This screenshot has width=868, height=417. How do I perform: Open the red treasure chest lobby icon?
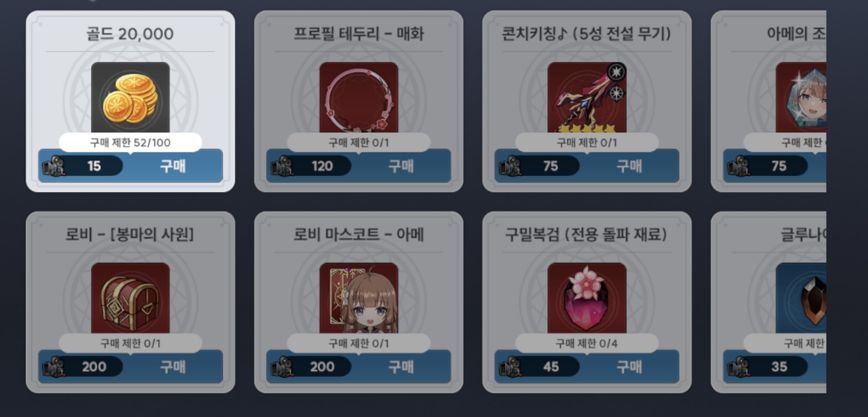(130, 298)
